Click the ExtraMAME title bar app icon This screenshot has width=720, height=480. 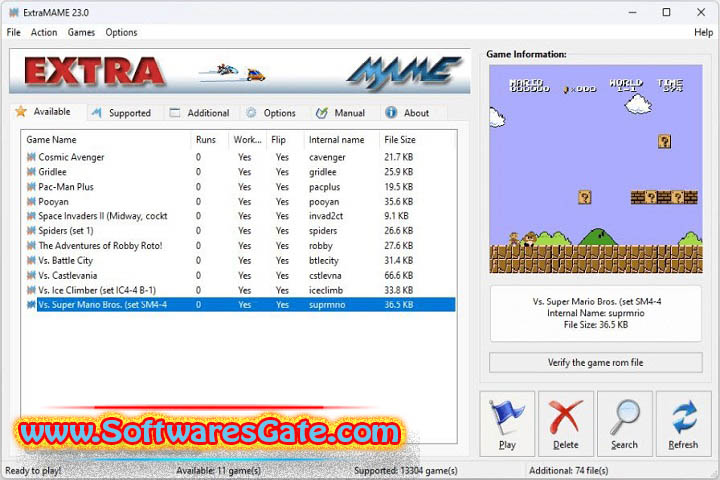14,12
